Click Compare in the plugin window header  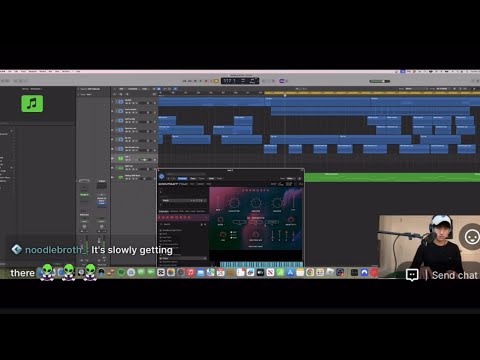click(182, 178)
